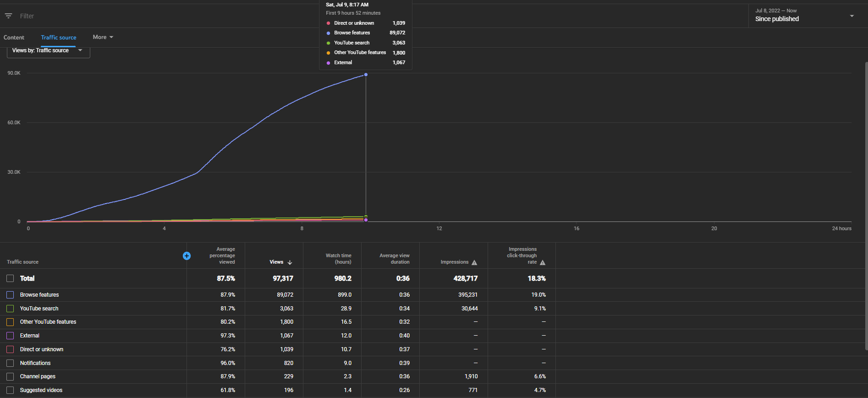Open the External traffic source
Screen dimensions: 868x398
(30, 336)
